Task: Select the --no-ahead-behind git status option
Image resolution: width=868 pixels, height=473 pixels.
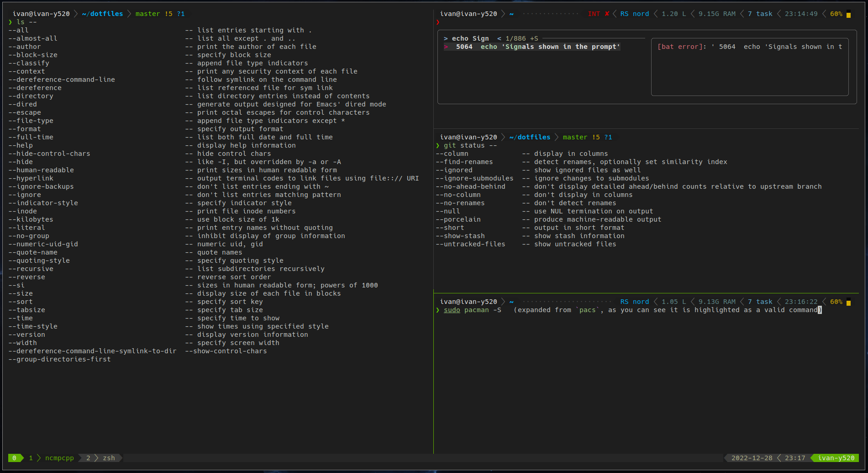Action: (471, 186)
